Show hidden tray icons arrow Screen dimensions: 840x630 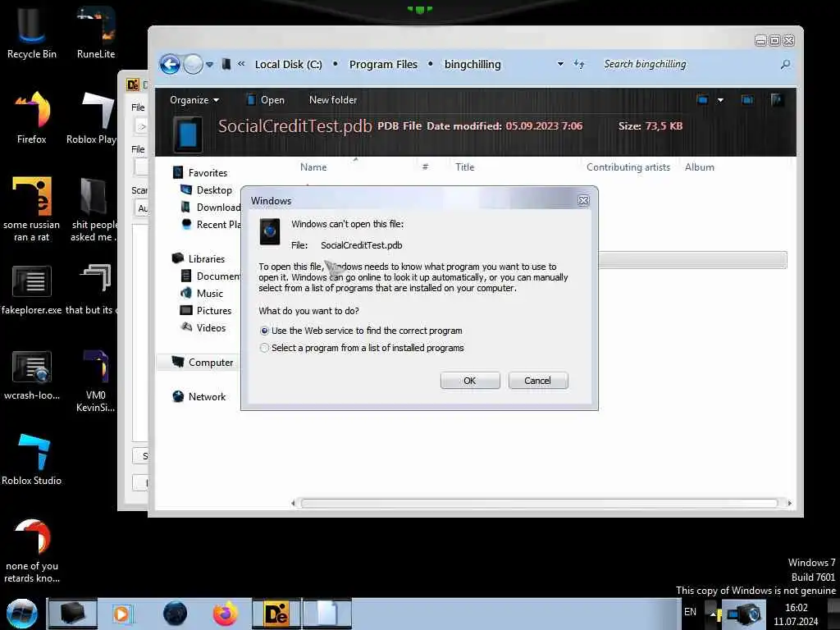coord(713,614)
